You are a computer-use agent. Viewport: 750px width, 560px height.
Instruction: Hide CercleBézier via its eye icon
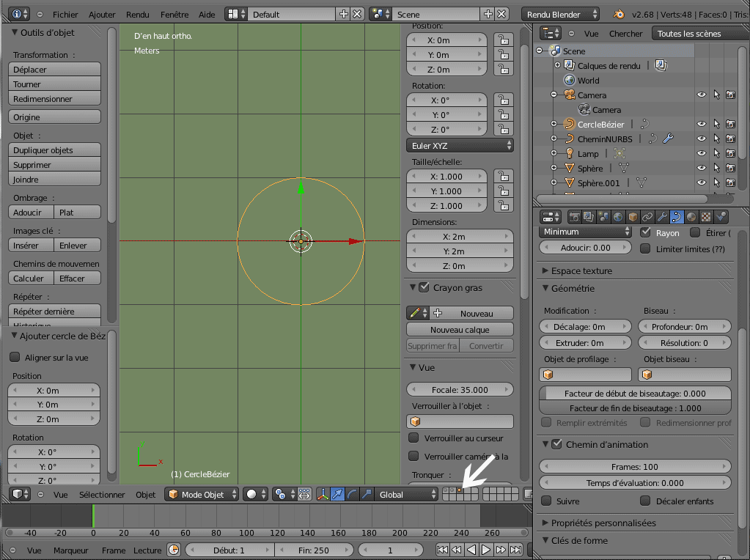[x=701, y=125]
